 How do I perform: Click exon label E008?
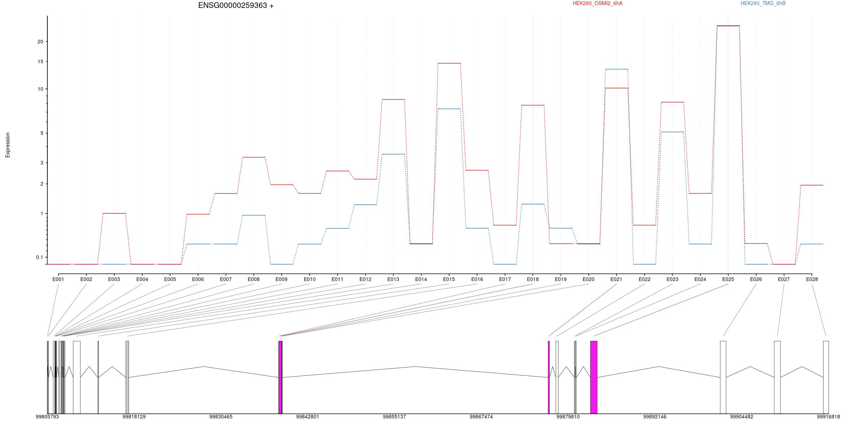(x=254, y=279)
